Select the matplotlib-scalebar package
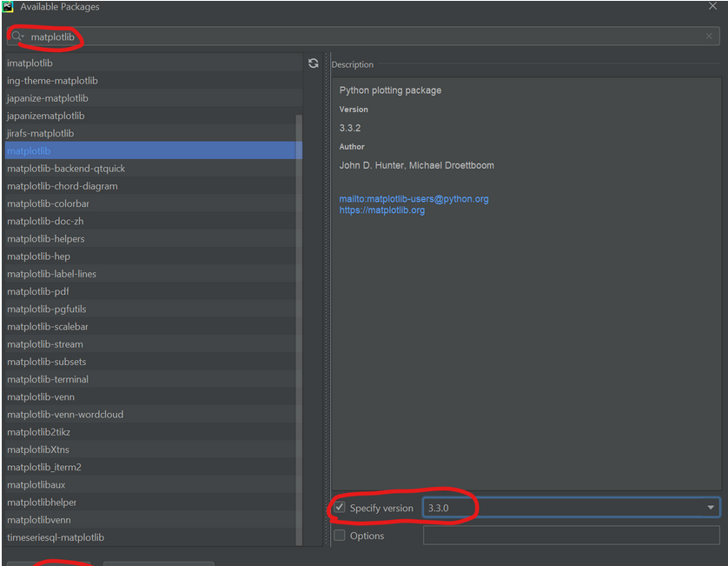The width and height of the screenshot is (728, 566). click(153, 326)
